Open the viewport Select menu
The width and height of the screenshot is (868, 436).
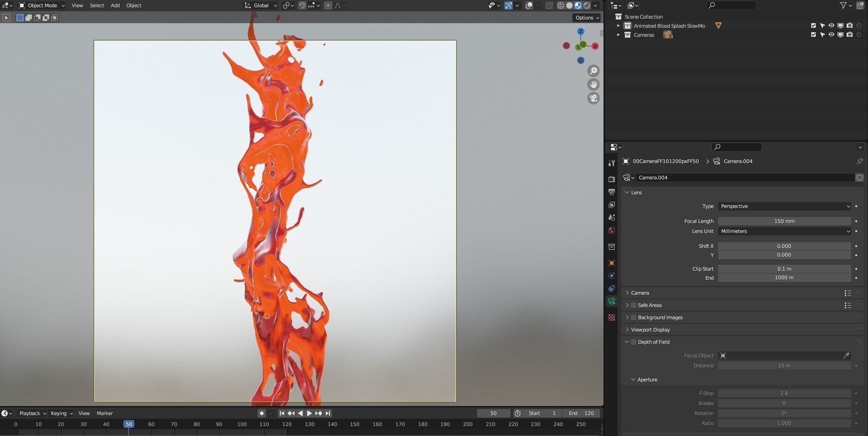pos(97,5)
